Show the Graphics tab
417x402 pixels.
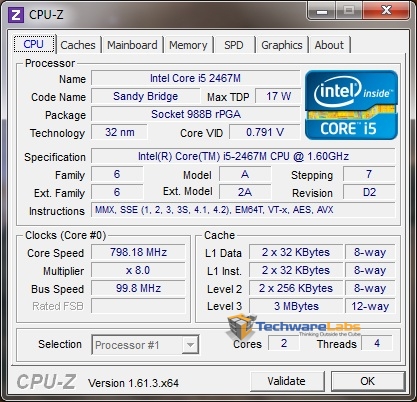point(282,45)
